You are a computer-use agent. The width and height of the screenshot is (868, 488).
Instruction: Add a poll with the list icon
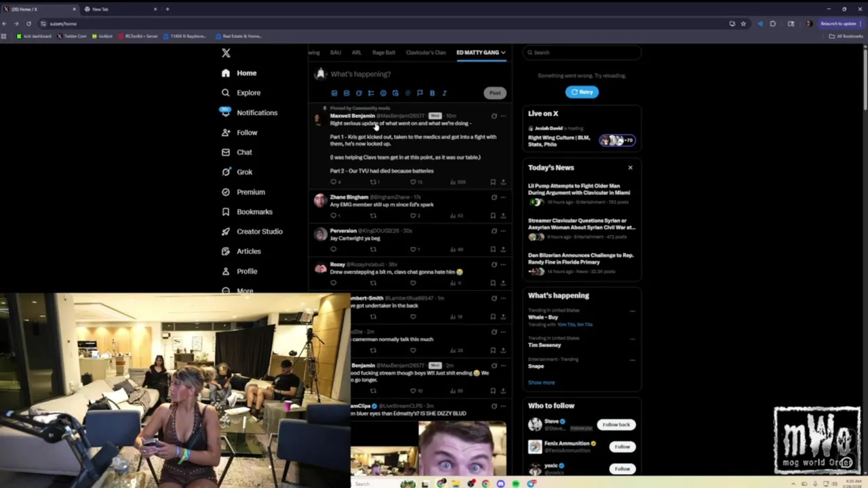click(371, 93)
